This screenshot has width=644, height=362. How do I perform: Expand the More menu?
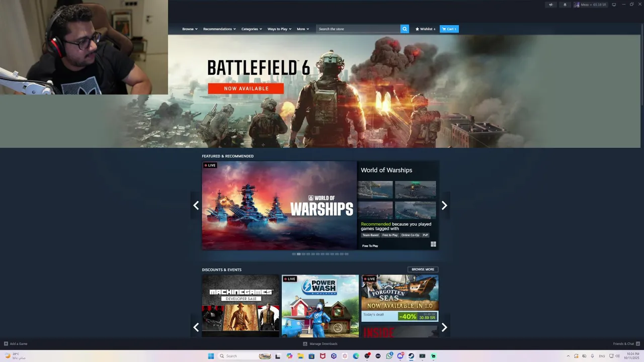[x=303, y=29]
